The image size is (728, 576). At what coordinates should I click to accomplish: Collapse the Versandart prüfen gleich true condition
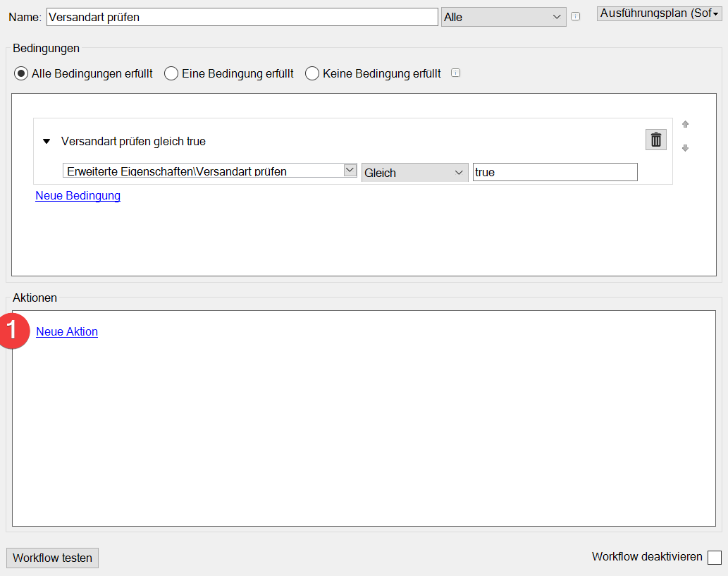pyautogui.click(x=47, y=141)
